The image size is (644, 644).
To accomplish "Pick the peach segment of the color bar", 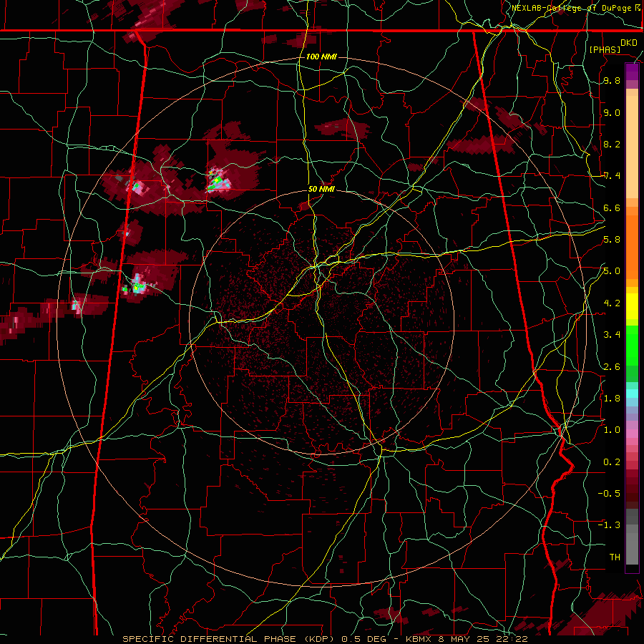I will pyautogui.click(x=632, y=144).
